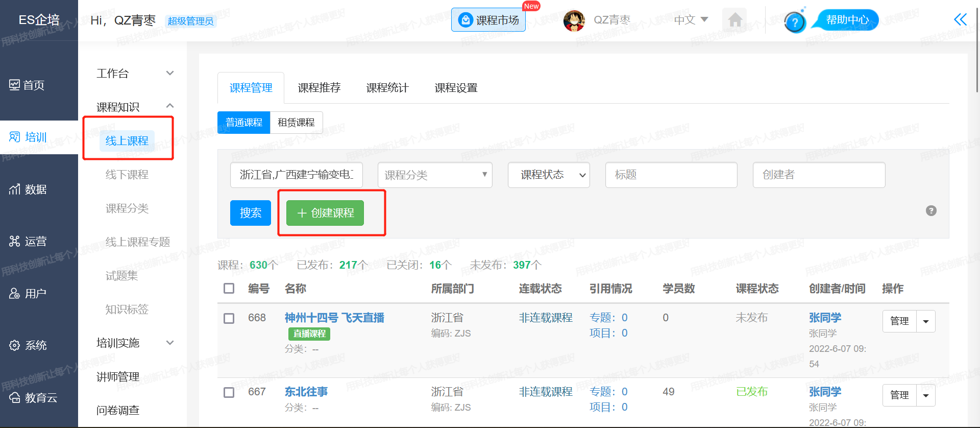Collapse the panel with double chevron icon

coord(960,19)
